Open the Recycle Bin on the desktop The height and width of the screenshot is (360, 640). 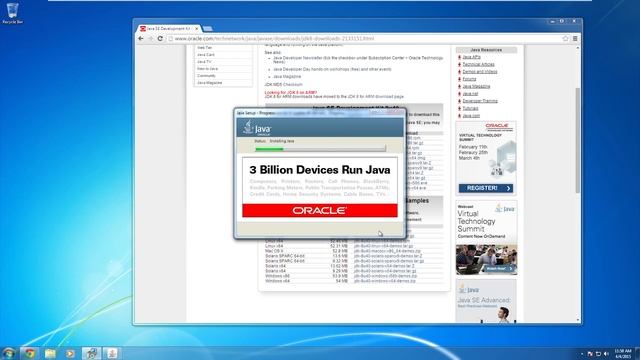tap(12, 12)
